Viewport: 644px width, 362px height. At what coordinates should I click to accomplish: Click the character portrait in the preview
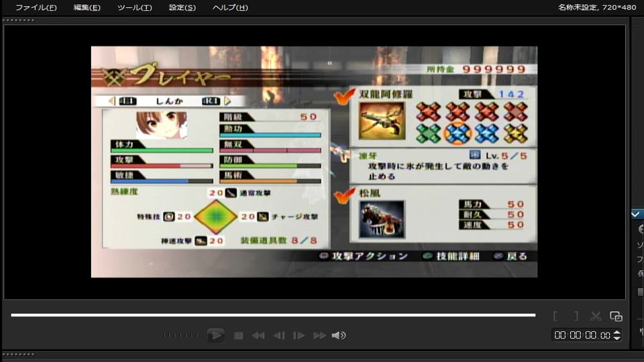click(x=162, y=125)
